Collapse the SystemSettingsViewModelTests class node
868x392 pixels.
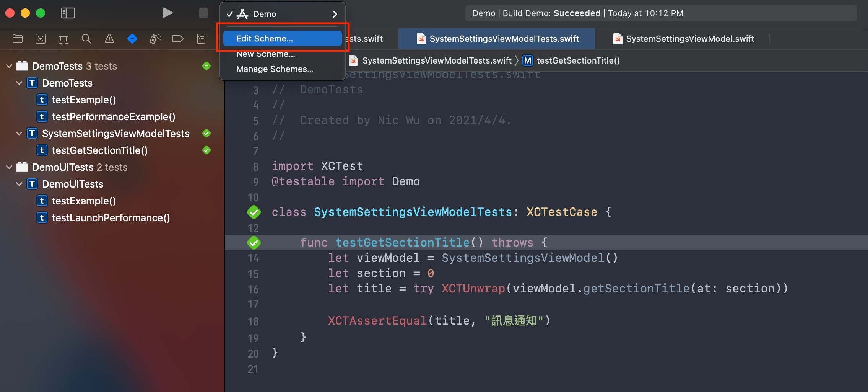(x=19, y=134)
